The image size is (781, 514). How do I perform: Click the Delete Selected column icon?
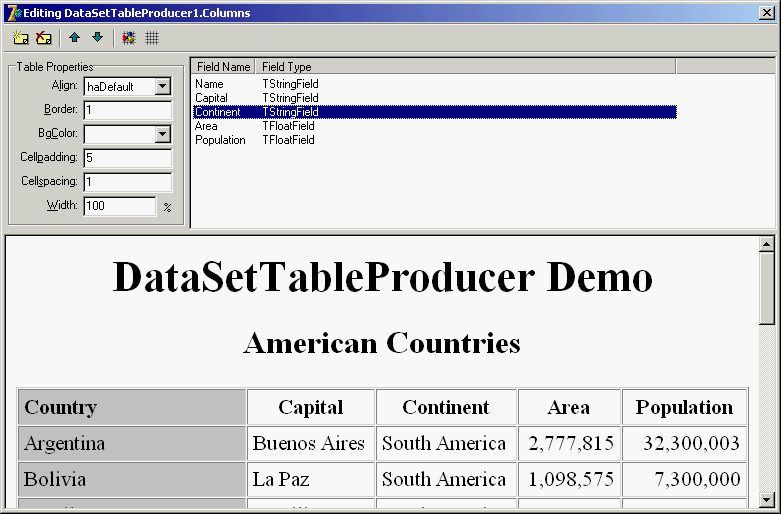[x=43, y=38]
